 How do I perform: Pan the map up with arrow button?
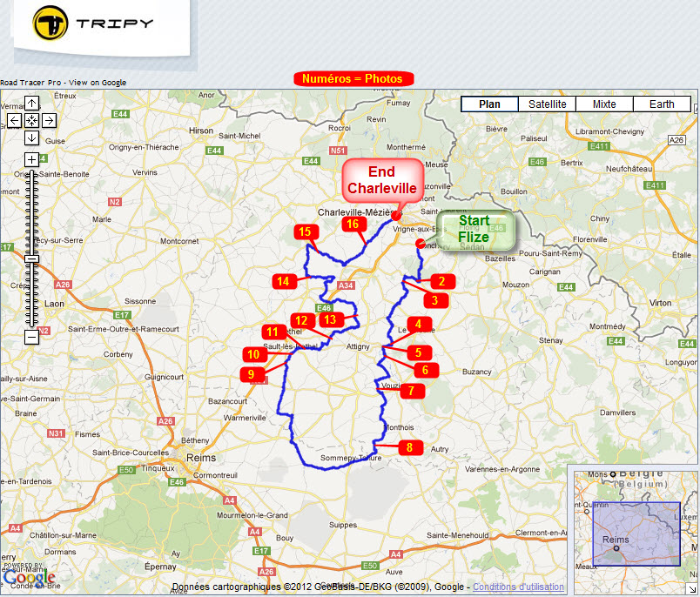pyautogui.click(x=31, y=104)
